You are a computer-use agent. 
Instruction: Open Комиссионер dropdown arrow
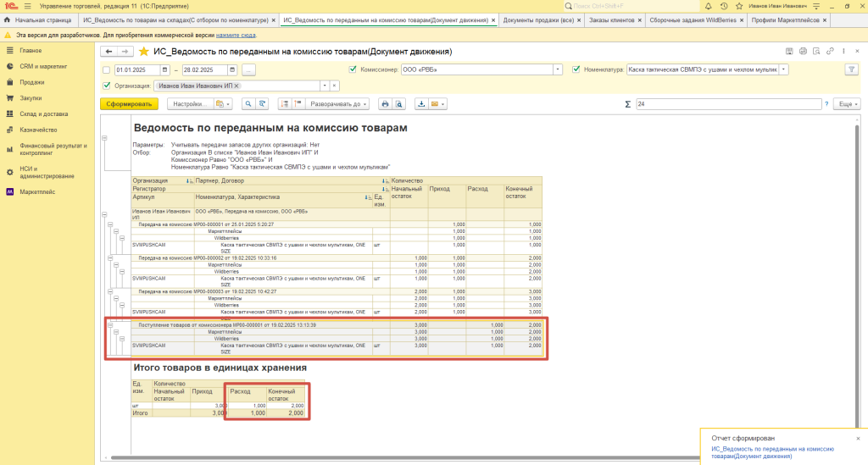click(x=558, y=69)
